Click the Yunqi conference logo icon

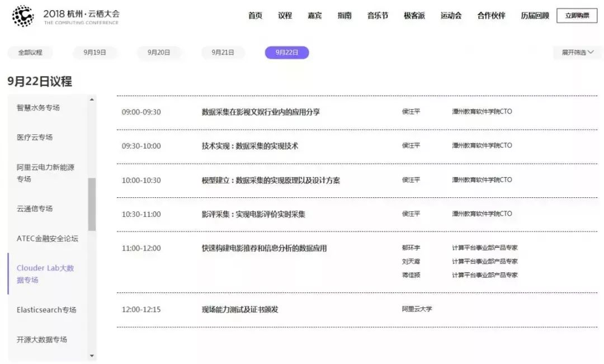[x=23, y=16]
